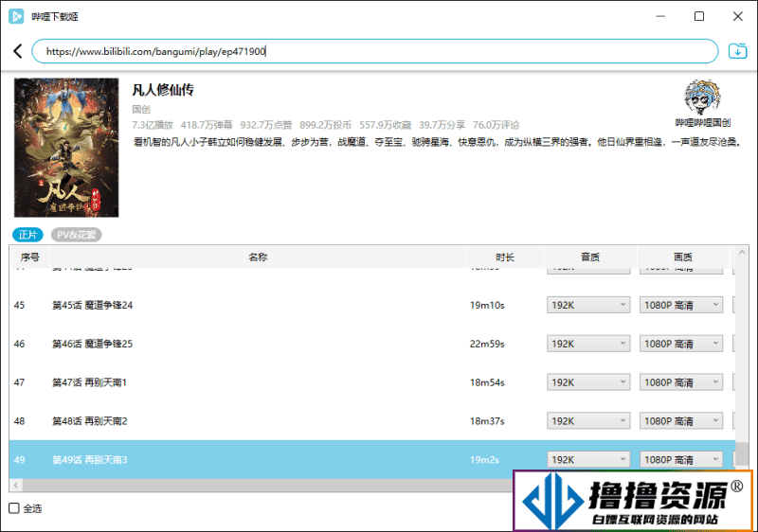This screenshot has height=532, width=758.
Task: Click the title 凡人修仙传
Action: (163, 90)
